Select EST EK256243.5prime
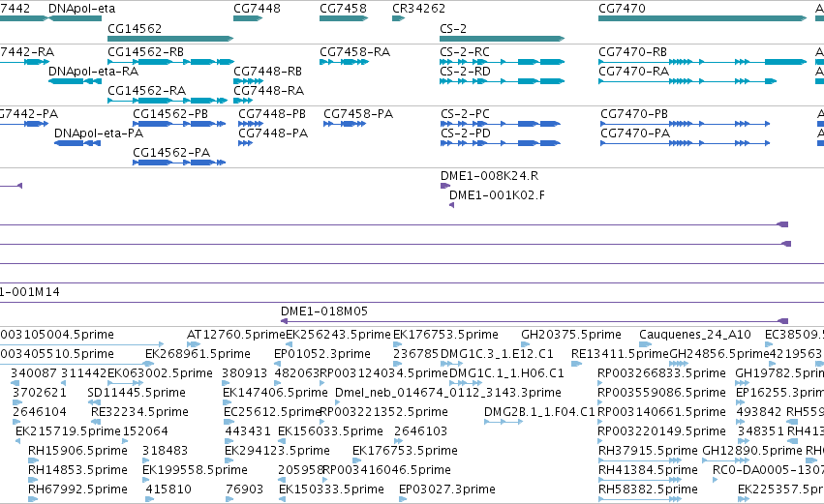 (339, 335)
